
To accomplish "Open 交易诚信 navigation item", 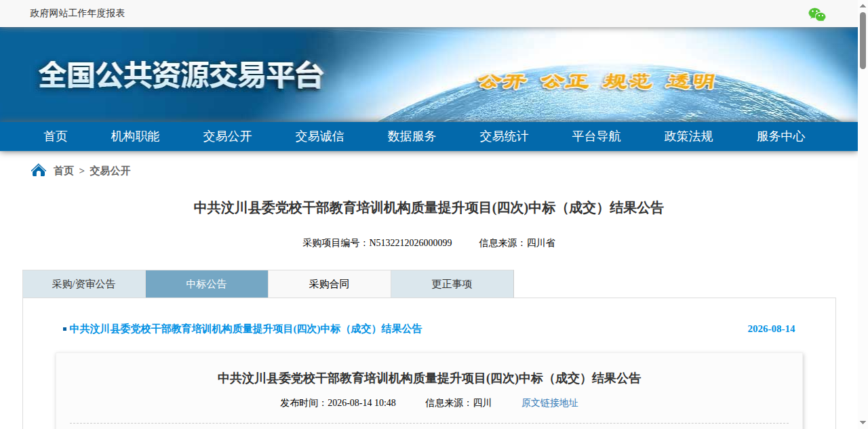I will [320, 136].
